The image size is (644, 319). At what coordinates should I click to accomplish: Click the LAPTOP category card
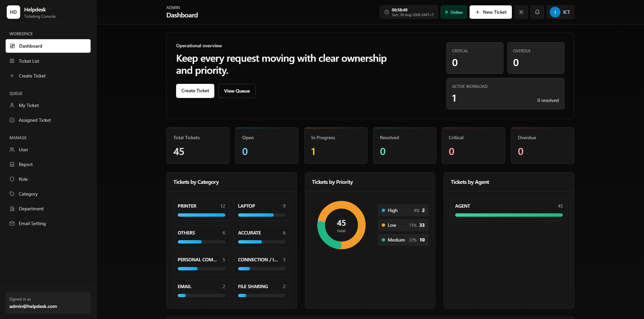pyautogui.click(x=262, y=210)
